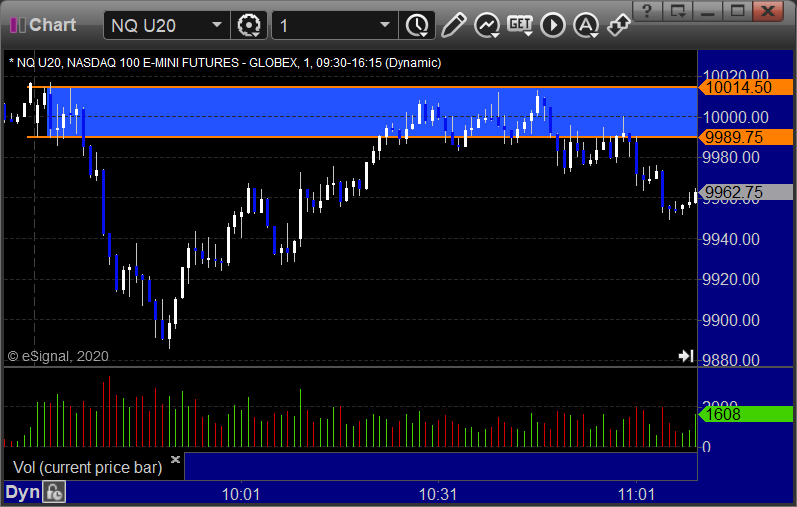Click the Dyn label in bottom bar

[x=22, y=492]
